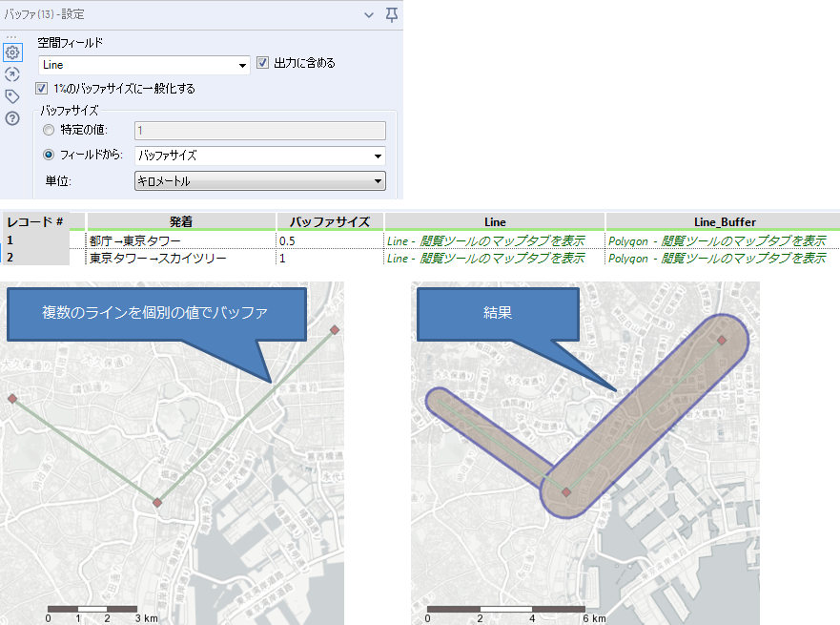Open the configuration gear panel in sidebar

(12, 52)
